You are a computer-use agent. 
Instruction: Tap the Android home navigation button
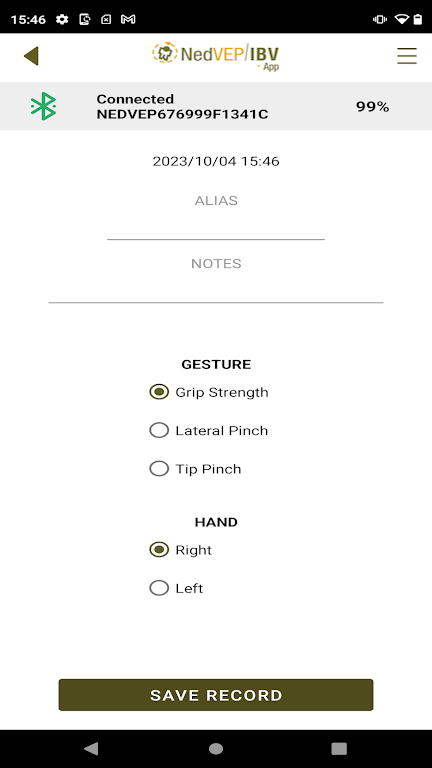coord(216,748)
